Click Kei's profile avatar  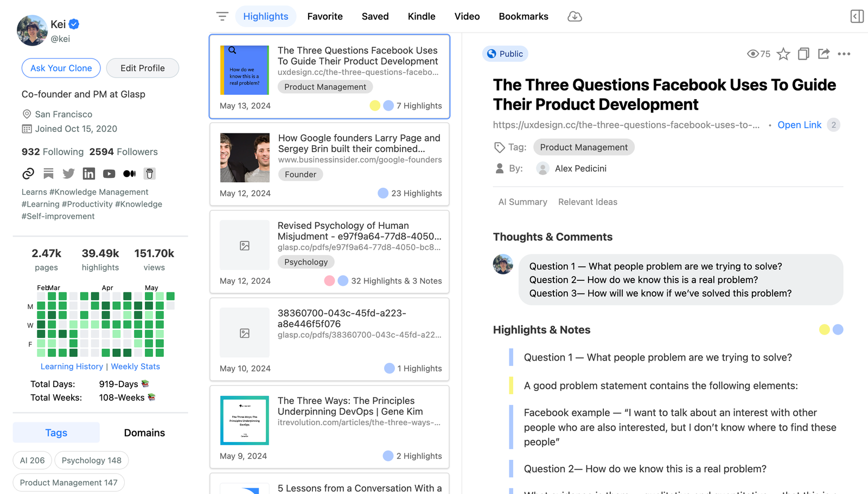[32, 30]
